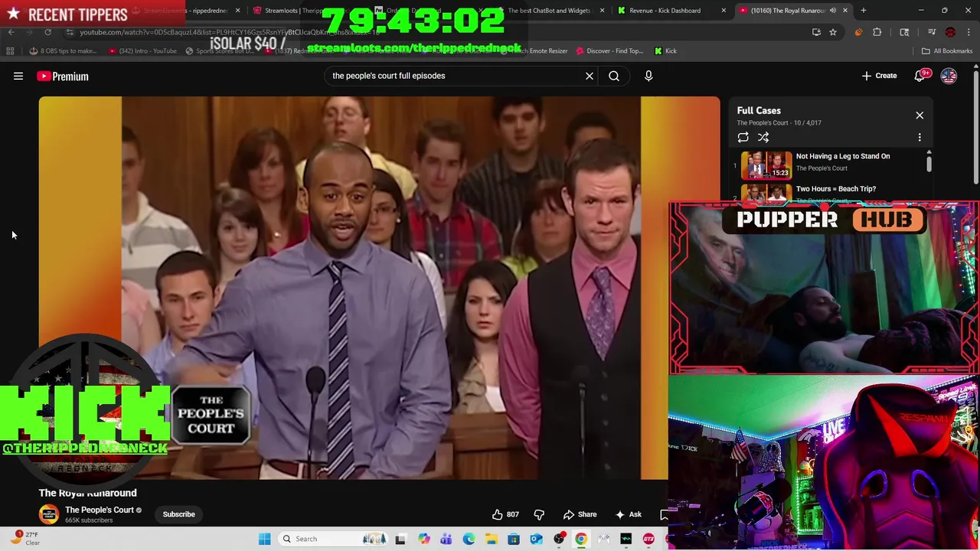The width and height of the screenshot is (980, 551).
Task: Open weather widget showing 27°F
Action: pyautogui.click(x=23, y=538)
